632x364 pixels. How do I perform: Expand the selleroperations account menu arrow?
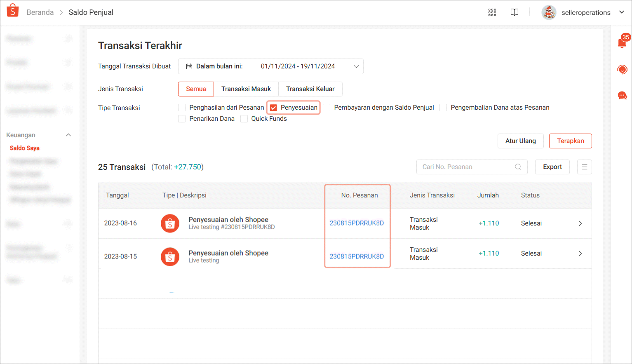tap(621, 12)
